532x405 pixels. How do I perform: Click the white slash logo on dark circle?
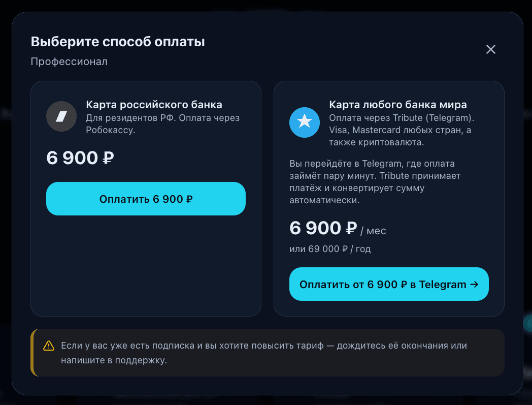[61, 116]
